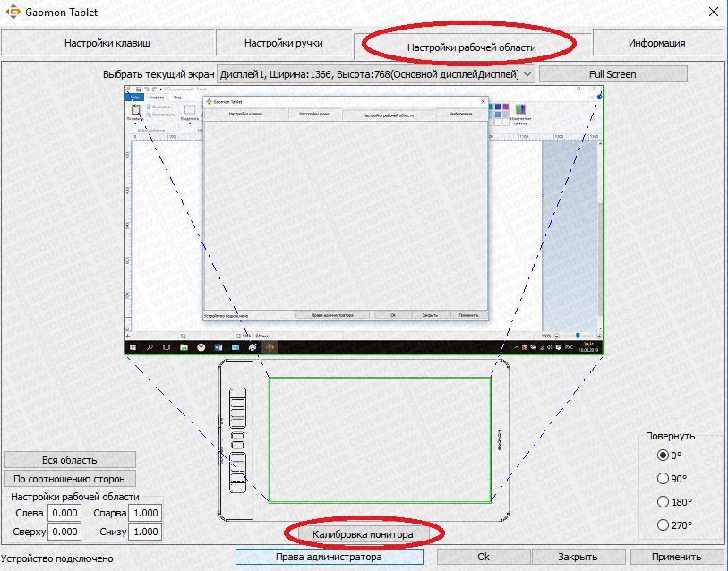728x571 pixels.
Task: Click the green work area on the tablet diagram
Action: pos(380,439)
